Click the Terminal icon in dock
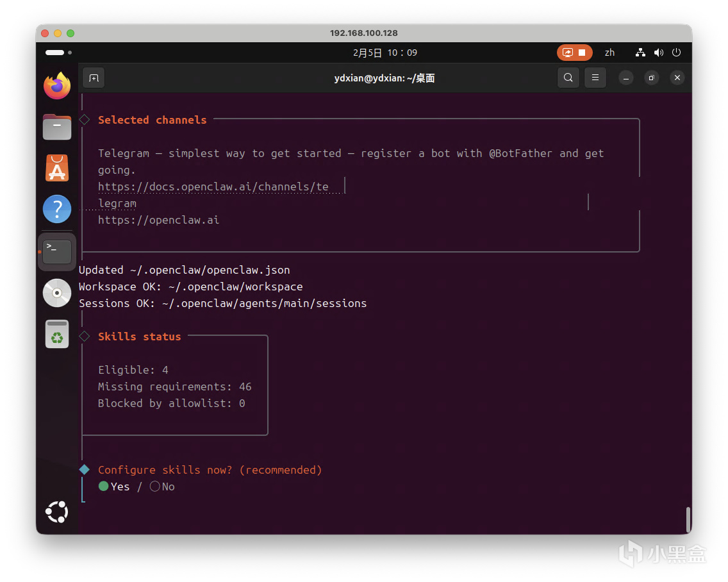 click(x=57, y=251)
